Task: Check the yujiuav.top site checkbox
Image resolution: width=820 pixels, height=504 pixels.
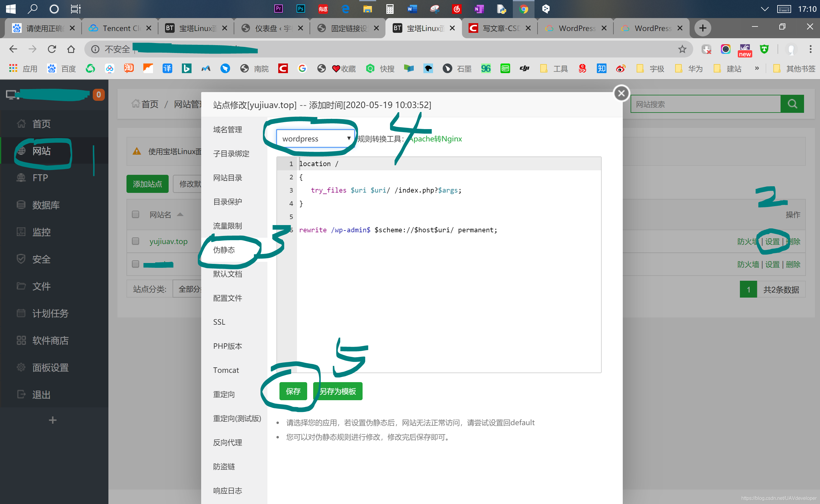Action: [136, 241]
